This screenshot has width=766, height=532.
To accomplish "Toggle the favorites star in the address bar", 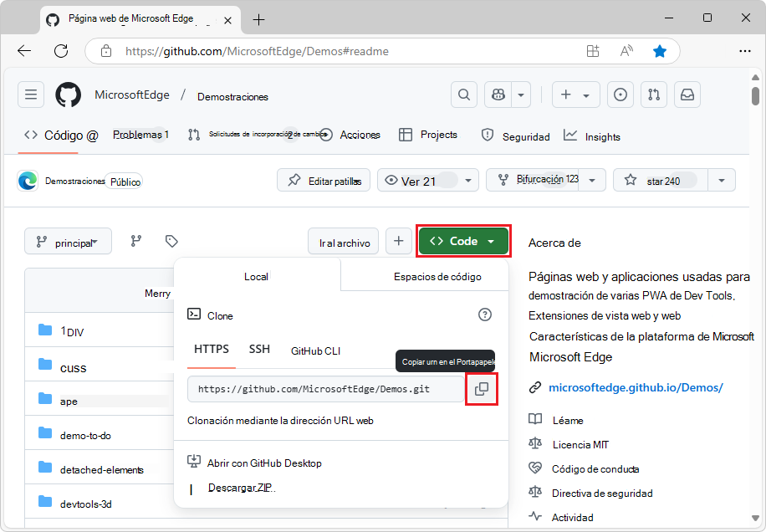I will (x=661, y=51).
